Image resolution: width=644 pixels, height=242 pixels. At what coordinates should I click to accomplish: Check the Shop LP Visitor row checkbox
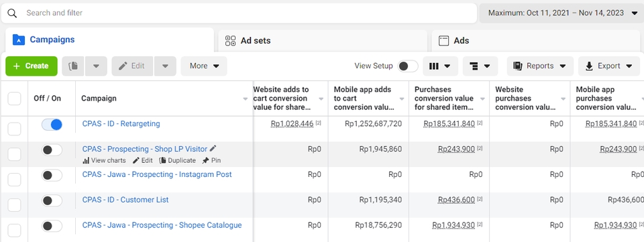coord(14,154)
